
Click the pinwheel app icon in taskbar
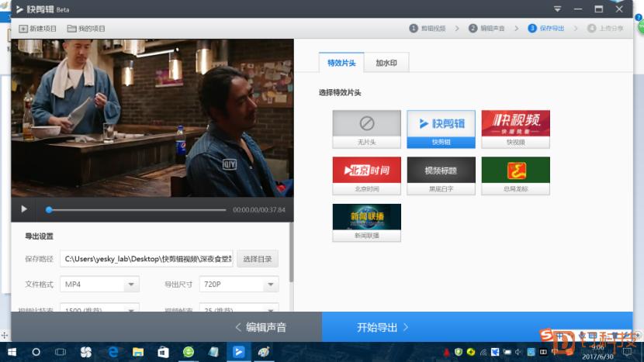pyautogui.click(x=86, y=352)
